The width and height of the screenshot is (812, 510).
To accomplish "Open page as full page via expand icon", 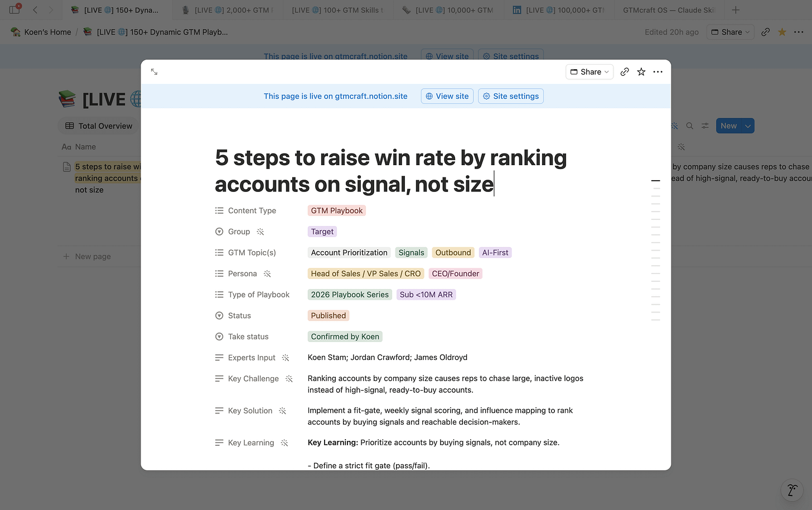I will (x=154, y=72).
